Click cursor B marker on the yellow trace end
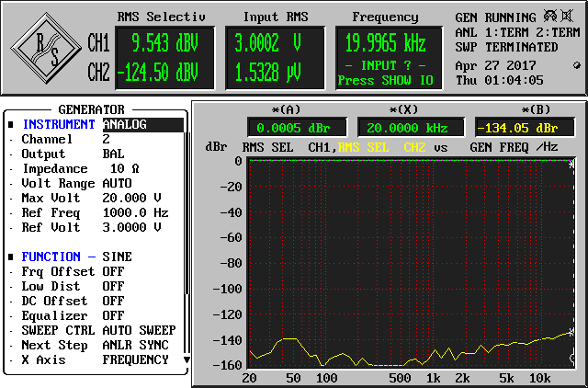Viewport: 588px width, 388px height. tap(571, 332)
